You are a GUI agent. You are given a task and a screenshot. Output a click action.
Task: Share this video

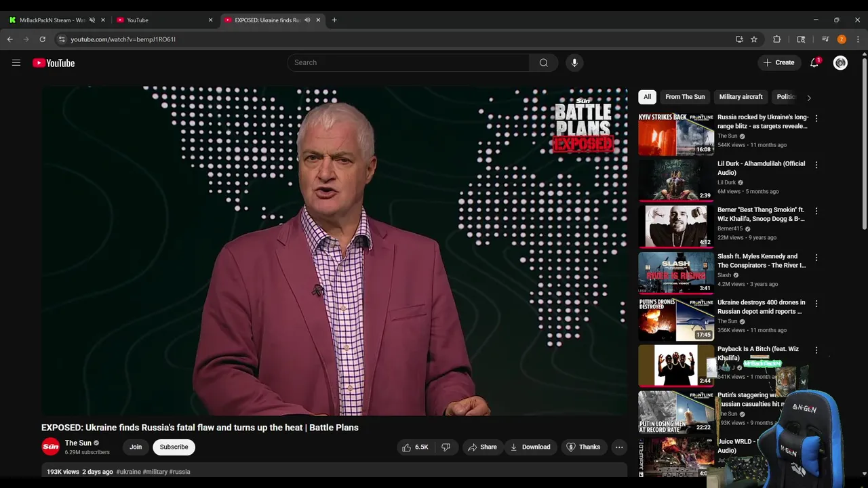[483, 447]
